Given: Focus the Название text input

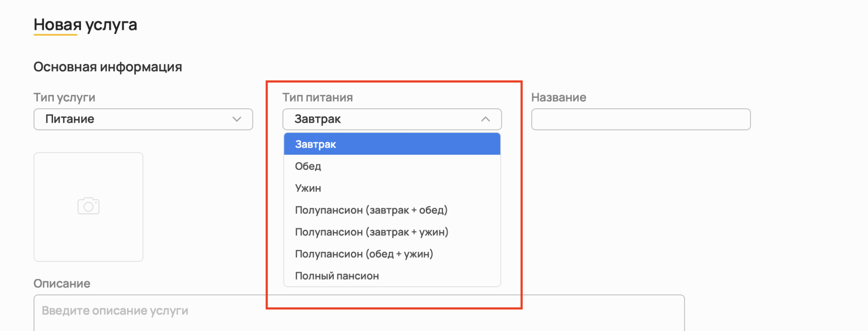Looking at the screenshot, I should click(x=640, y=119).
